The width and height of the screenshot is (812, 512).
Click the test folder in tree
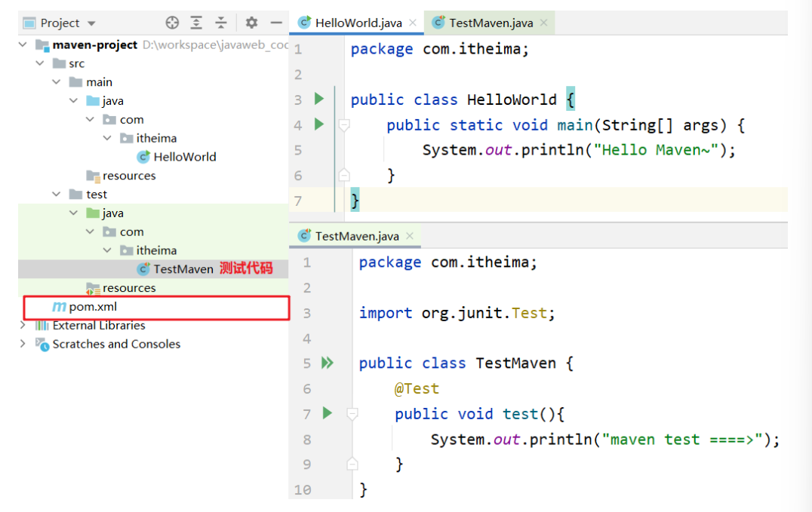pos(97,194)
